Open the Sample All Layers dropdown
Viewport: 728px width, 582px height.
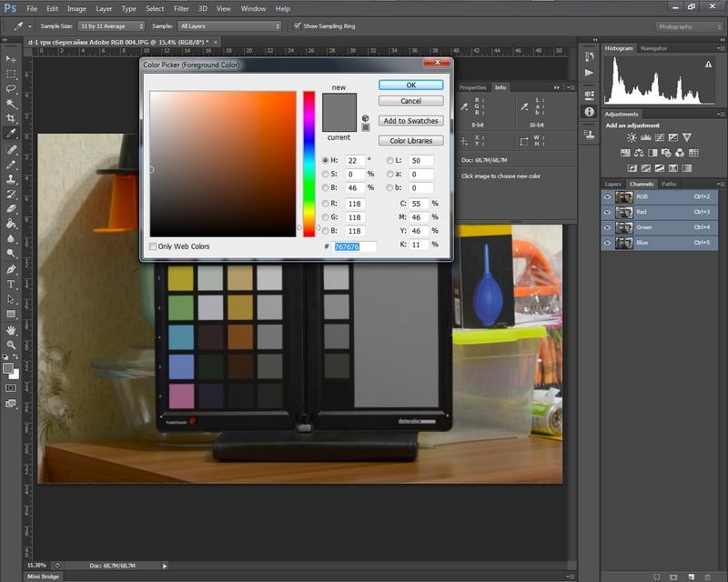(x=229, y=26)
